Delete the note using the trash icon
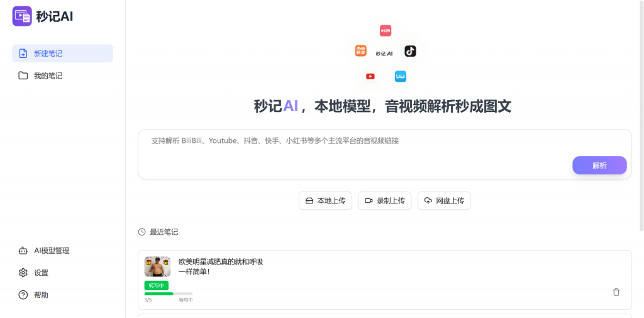 point(616,292)
